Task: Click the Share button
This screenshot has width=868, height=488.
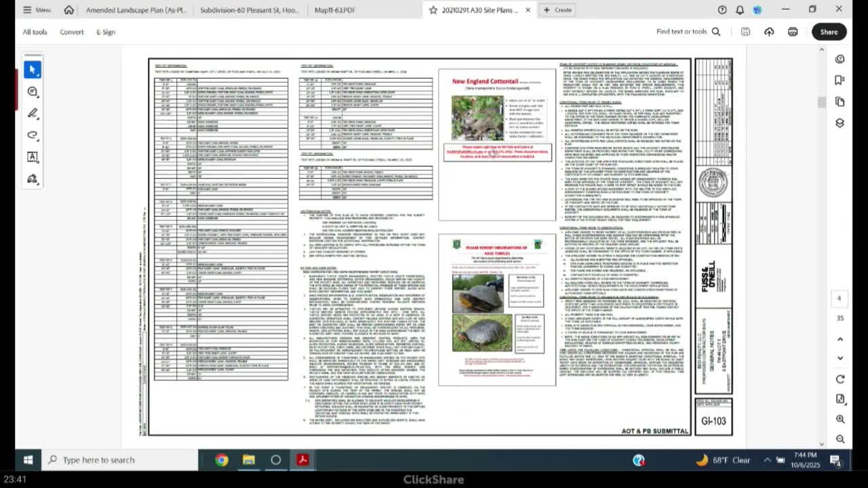Action: point(829,32)
